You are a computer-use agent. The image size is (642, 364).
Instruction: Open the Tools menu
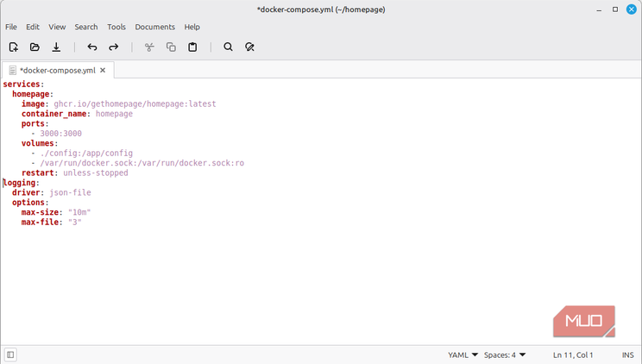point(116,27)
